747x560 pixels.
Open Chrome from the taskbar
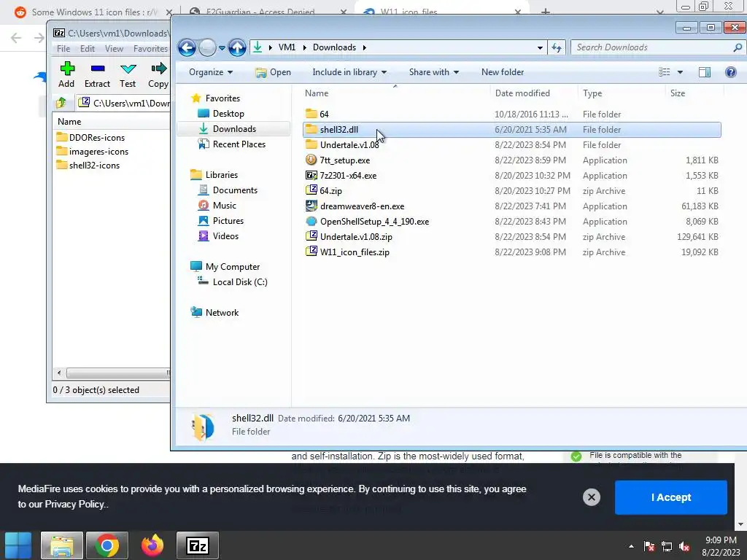click(107, 545)
